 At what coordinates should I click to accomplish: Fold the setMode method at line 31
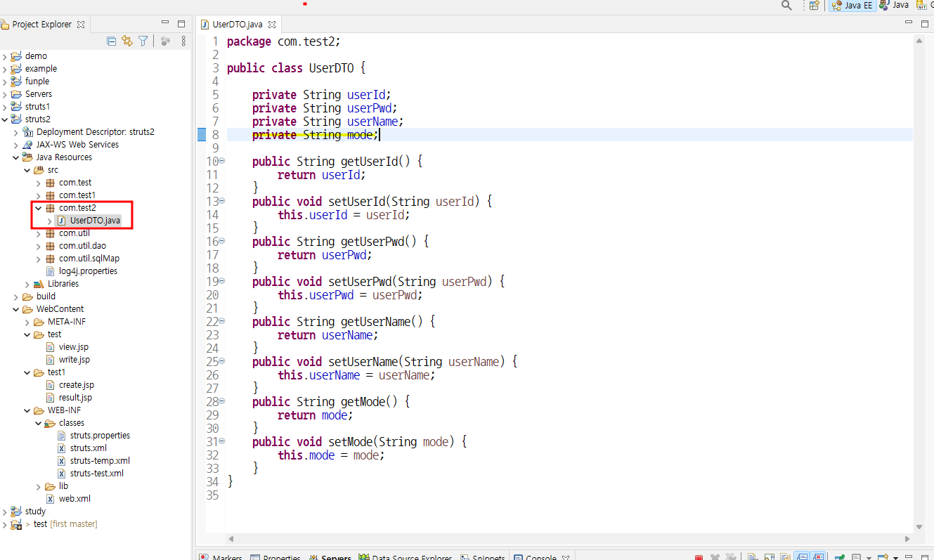pyautogui.click(x=222, y=441)
